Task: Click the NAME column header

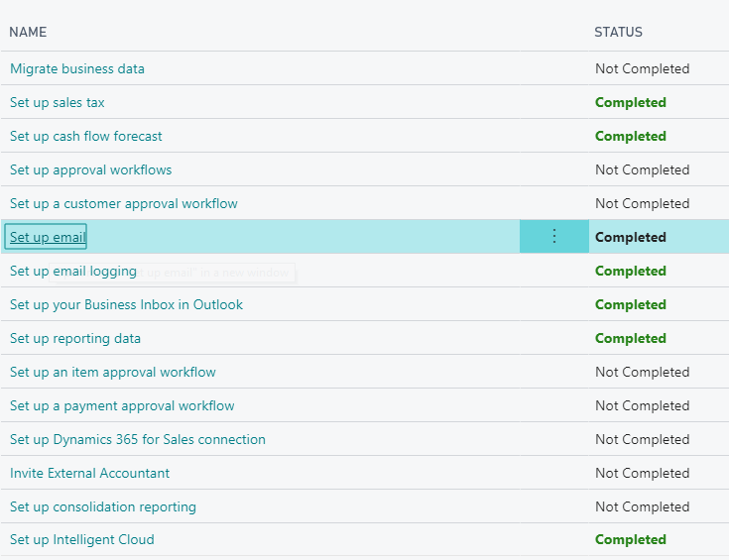Action: (28, 32)
